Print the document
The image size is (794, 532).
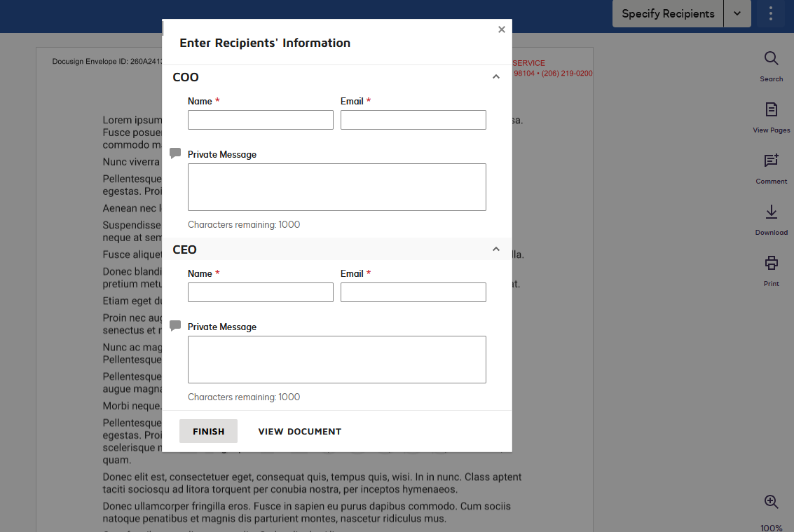click(x=771, y=271)
